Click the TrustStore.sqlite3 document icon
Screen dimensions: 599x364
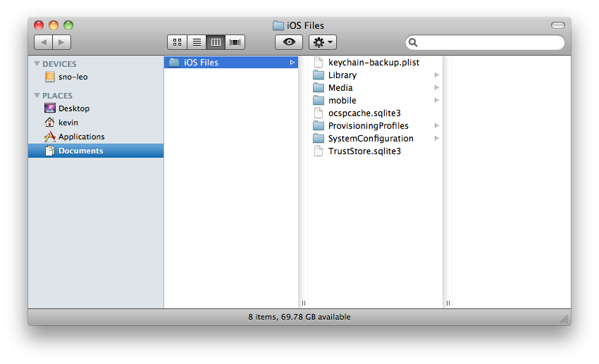pos(319,151)
